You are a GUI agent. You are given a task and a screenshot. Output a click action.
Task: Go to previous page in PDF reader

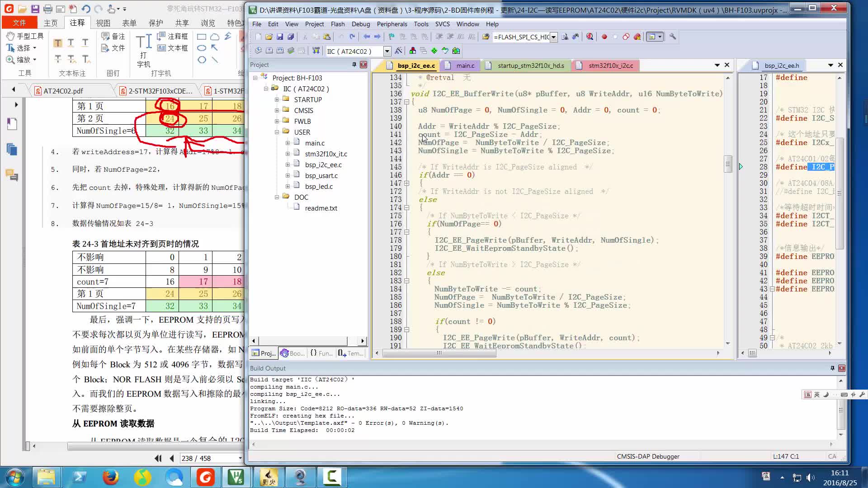pyautogui.click(x=172, y=458)
